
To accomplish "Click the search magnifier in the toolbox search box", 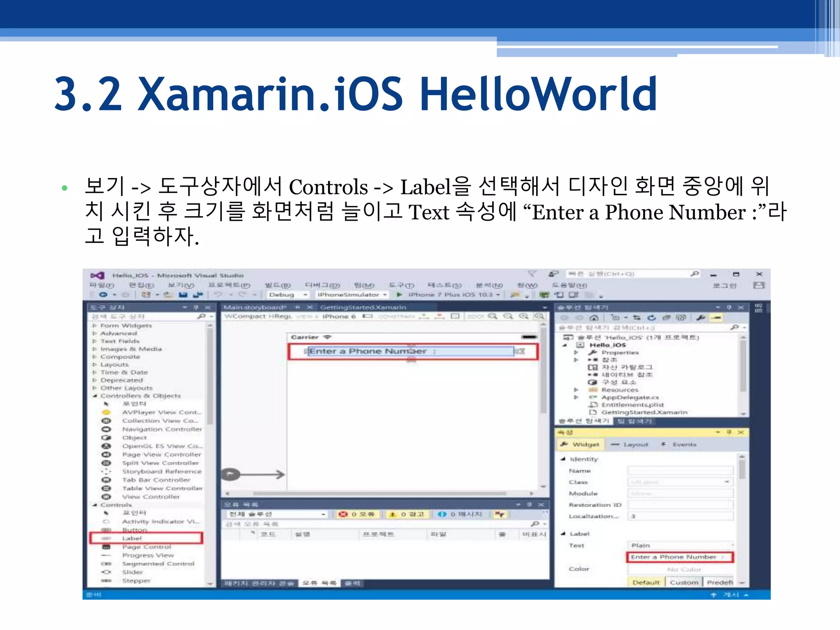I will pos(201,316).
